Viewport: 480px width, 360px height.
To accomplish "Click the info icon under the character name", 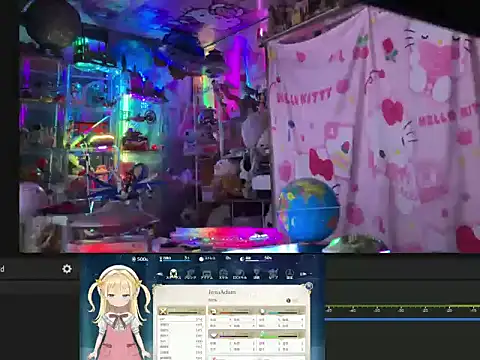I will coord(288,301).
